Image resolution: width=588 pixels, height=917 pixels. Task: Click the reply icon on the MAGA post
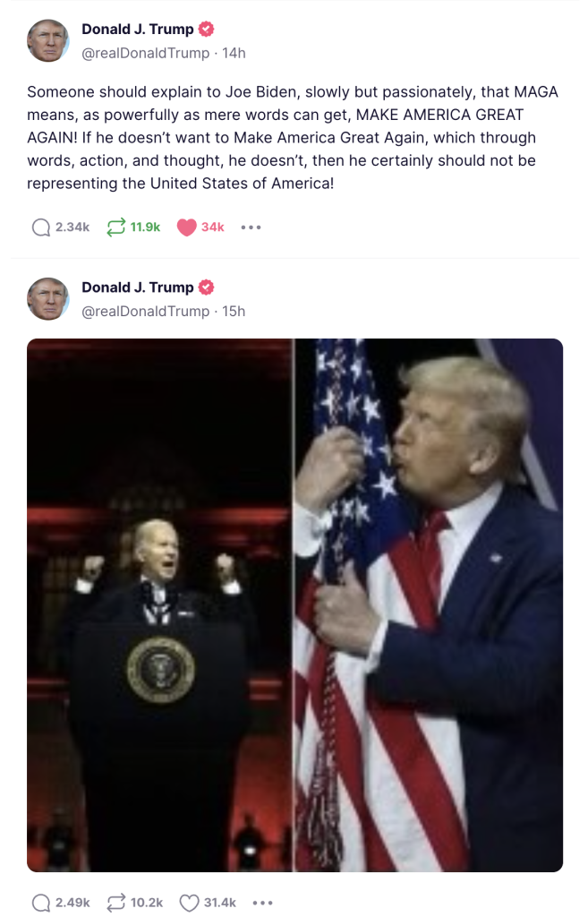point(41,227)
